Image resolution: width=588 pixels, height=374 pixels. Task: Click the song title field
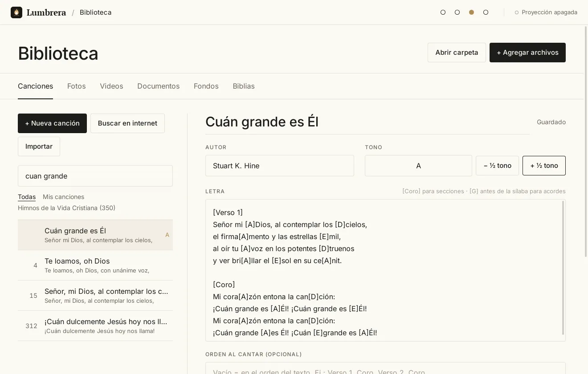[367, 122]
